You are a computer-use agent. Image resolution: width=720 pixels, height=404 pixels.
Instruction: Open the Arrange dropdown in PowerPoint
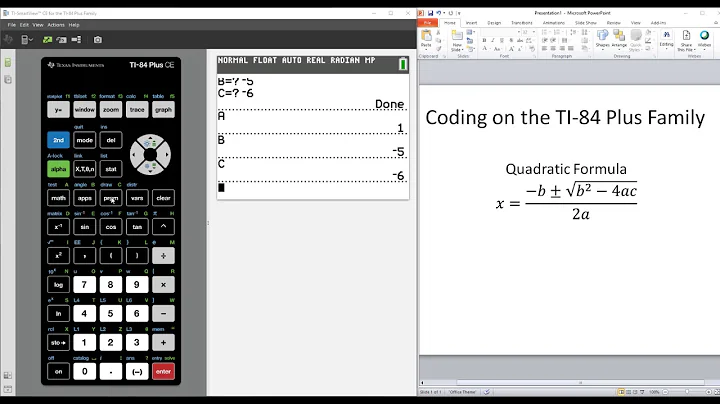coord(619,39)
